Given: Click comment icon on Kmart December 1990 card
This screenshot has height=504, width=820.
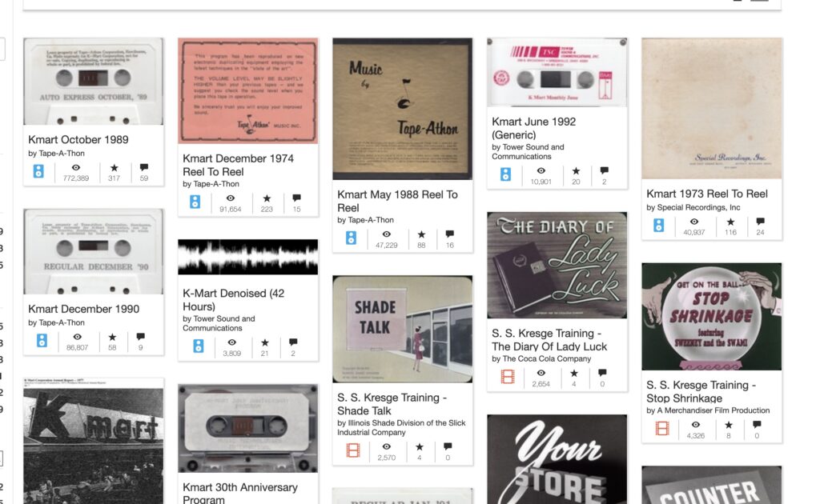Looking at the screenshot, I should click(x=141, y=336).
